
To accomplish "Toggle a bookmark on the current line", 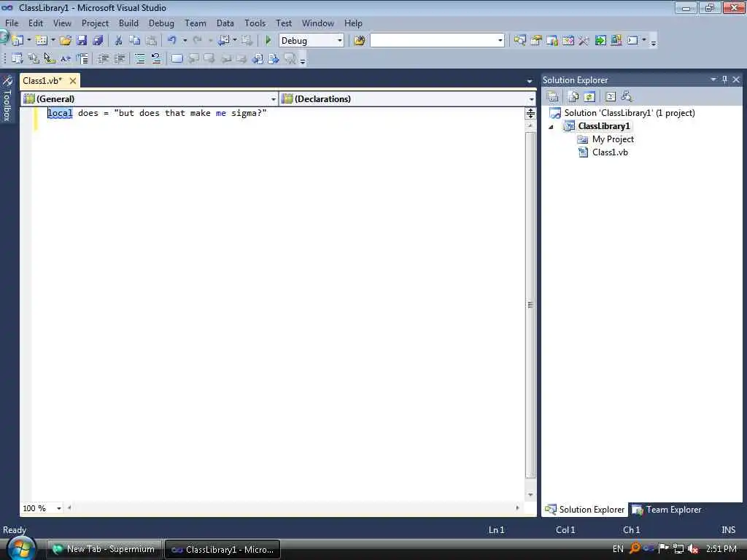I will (177, 58).
